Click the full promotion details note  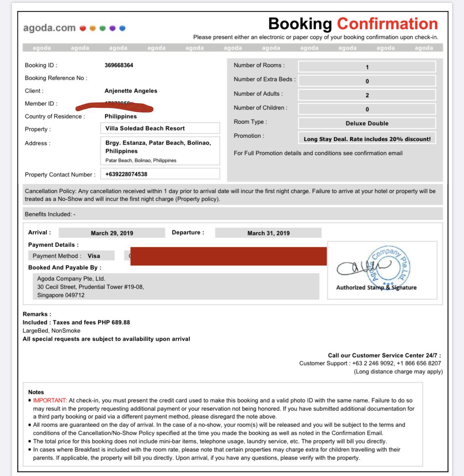tap(318, 153)
